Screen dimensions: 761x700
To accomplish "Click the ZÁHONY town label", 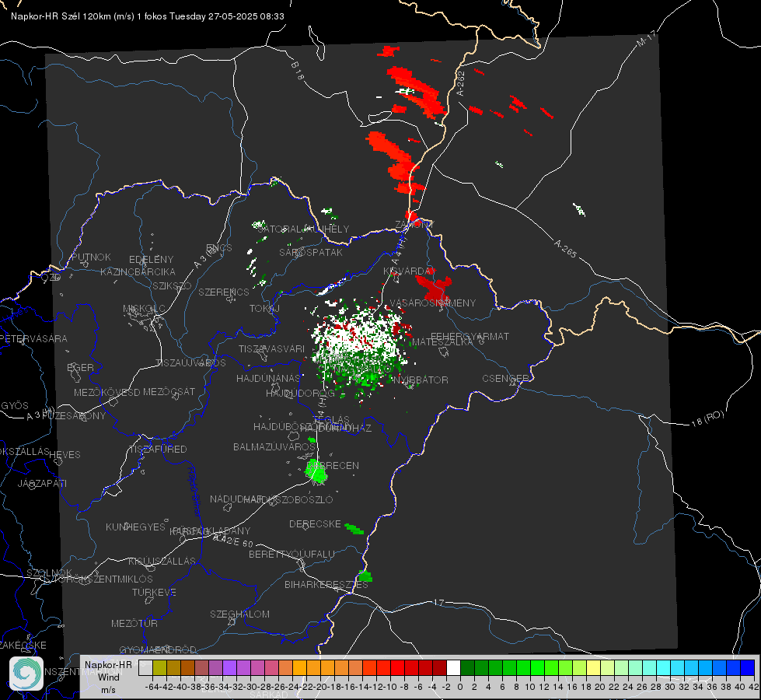I will point(414,225).
